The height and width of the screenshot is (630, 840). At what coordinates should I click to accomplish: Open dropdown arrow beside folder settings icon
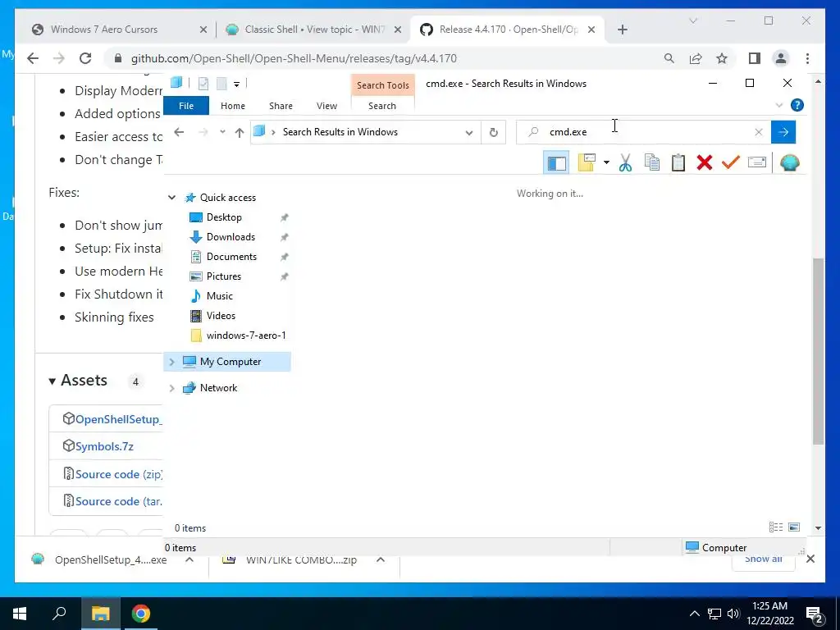tap(606, 162)
